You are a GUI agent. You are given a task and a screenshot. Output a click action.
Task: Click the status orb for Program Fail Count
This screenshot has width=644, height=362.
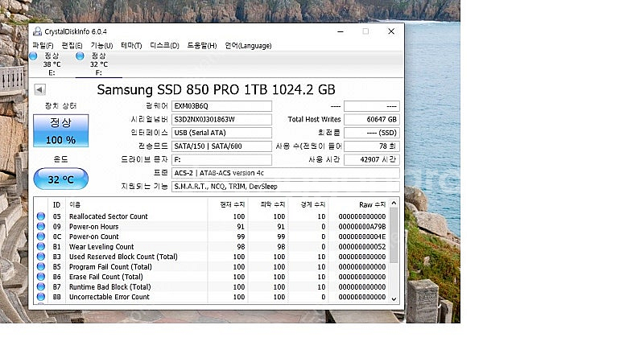pyautogui.click(x=41, y=266)
